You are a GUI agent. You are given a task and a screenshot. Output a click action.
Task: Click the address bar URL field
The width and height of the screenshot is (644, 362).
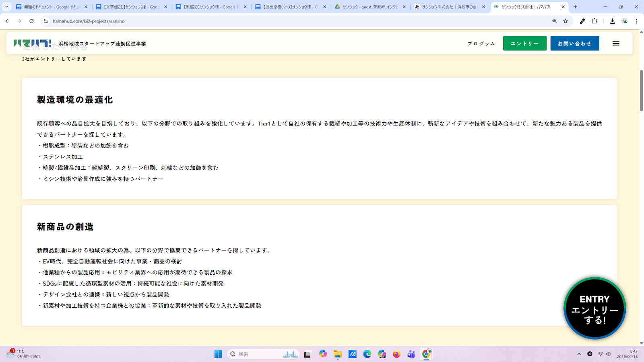point(298,21)
